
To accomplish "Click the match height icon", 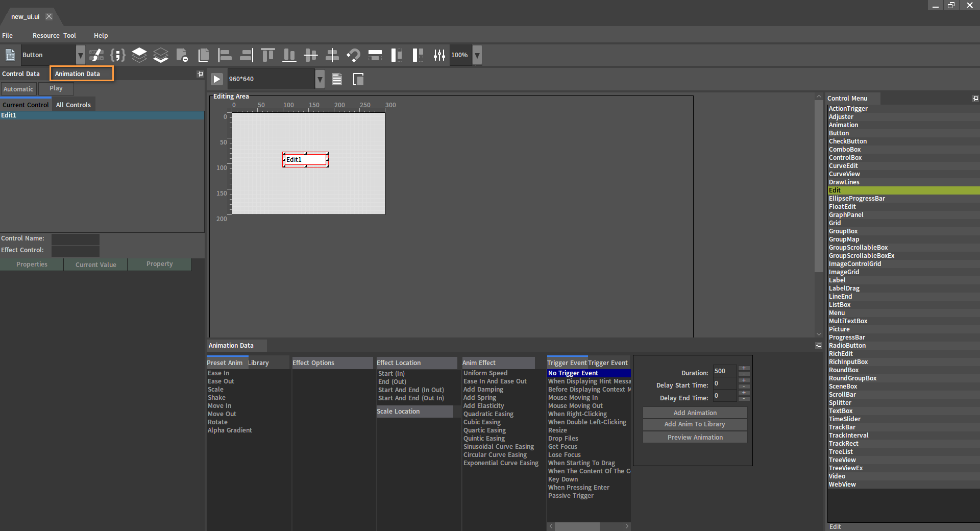I will pos(396,55).
